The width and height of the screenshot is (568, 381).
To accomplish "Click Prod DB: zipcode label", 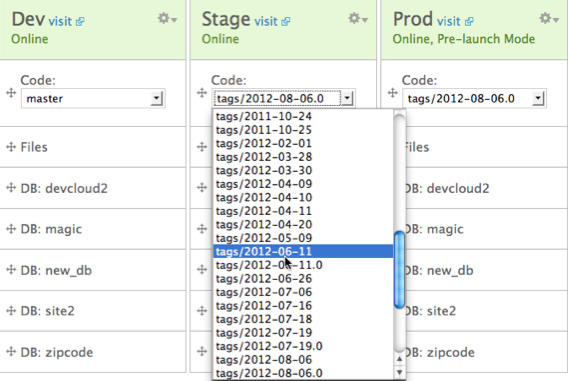I will click(439, 352).
